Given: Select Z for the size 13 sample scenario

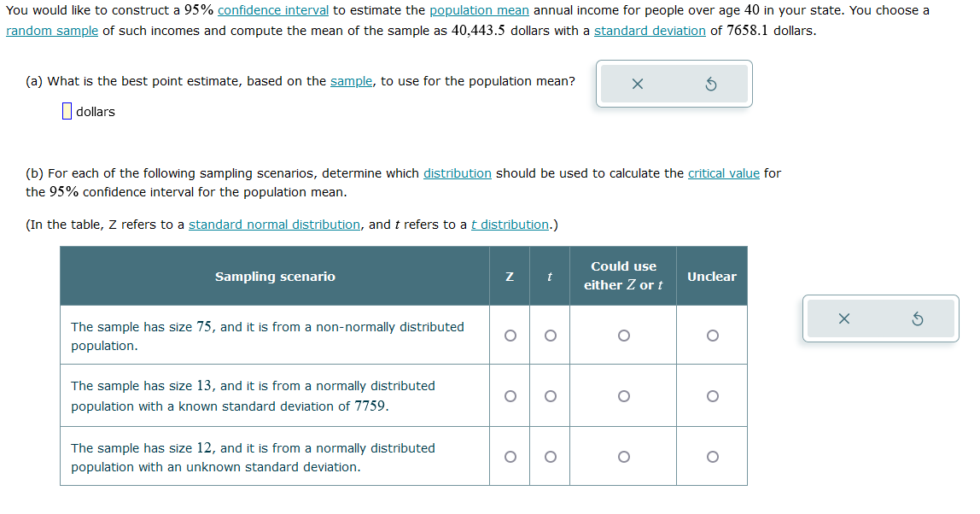Looking at the screenshot, I should tap(510, 395).
